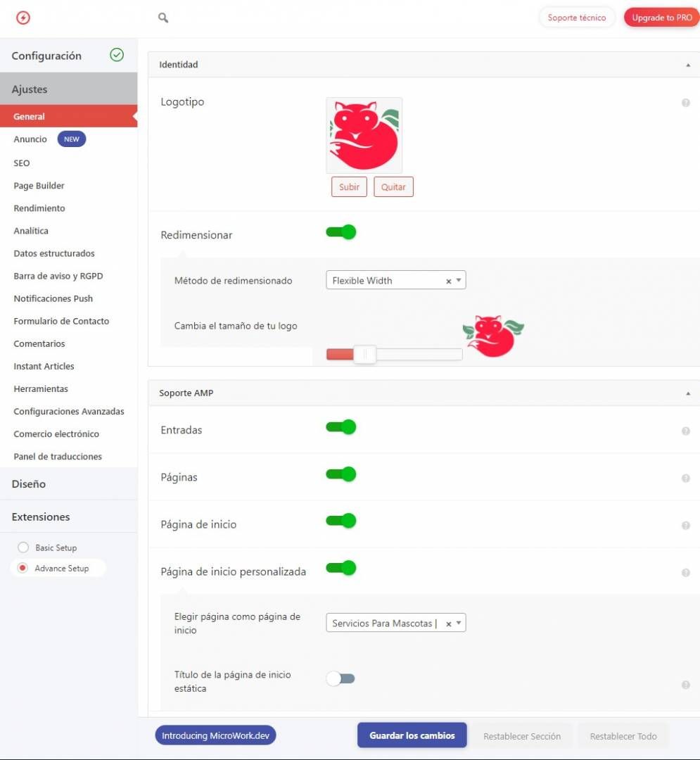The image size is (700, 760).
Task: Toggle the Redimensionar switch
Action: (341, 232)
